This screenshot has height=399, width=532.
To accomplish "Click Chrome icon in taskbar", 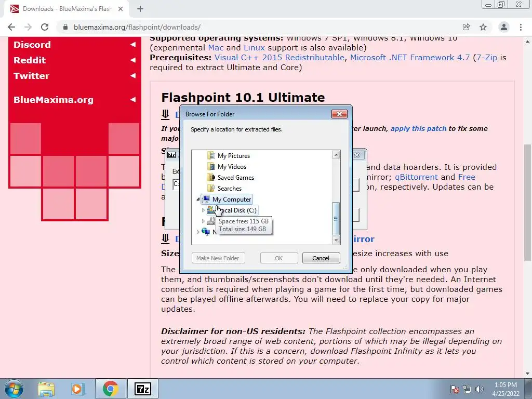I will (x=110, y=389).
